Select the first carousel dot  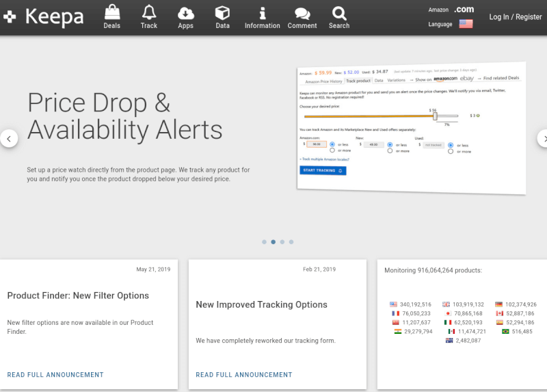click(x=264, y=242)
